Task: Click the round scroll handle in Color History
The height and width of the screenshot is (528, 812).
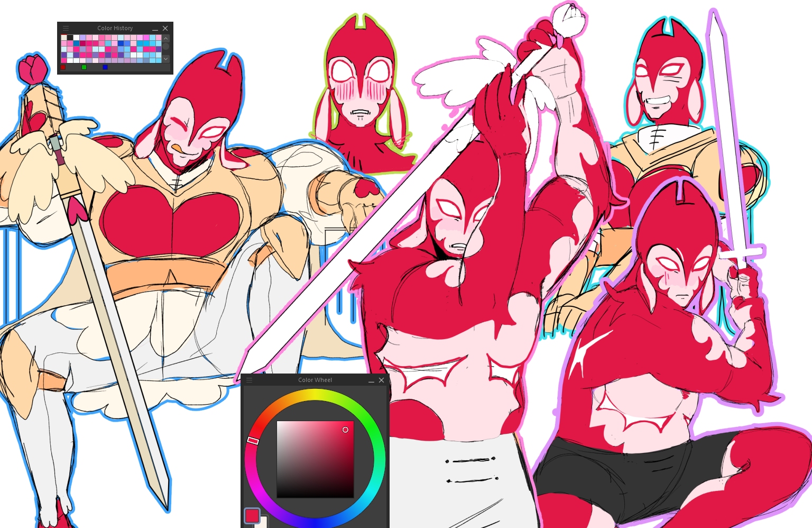Action: click(x=165, y=47)
